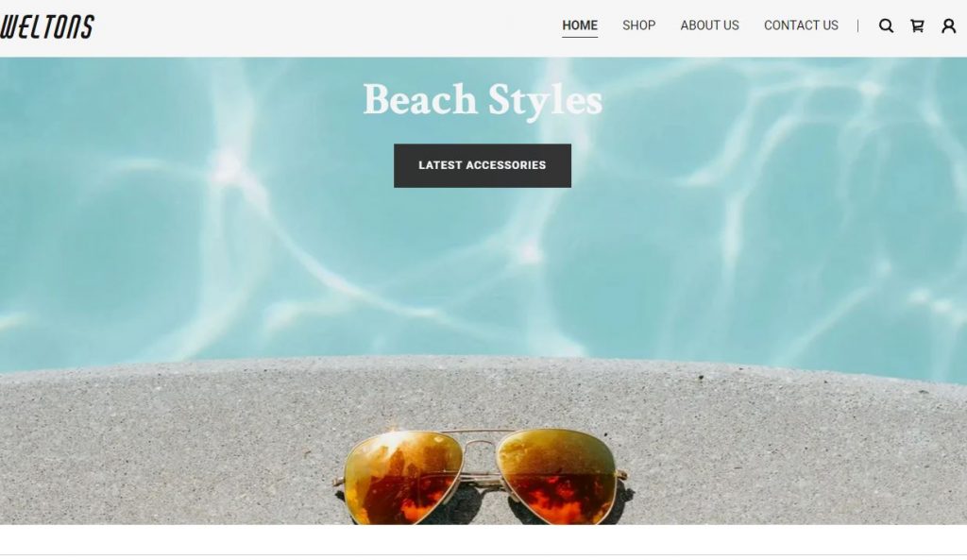Select the aviator sunglasses image
Screen dimensions: 967x560
pos(482,476)
